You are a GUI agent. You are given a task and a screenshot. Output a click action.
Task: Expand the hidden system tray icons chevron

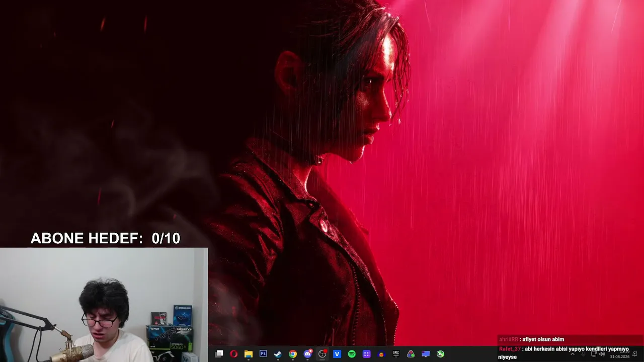pos(573,354)
